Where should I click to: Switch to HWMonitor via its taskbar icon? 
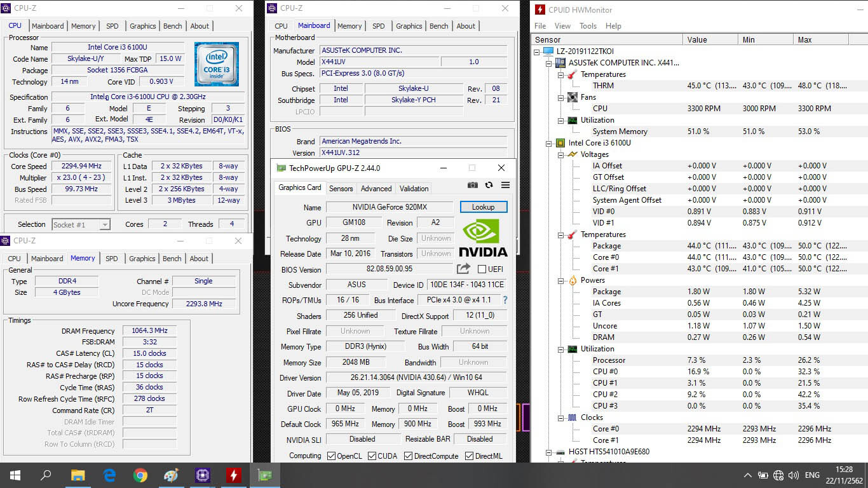(234, 475)
